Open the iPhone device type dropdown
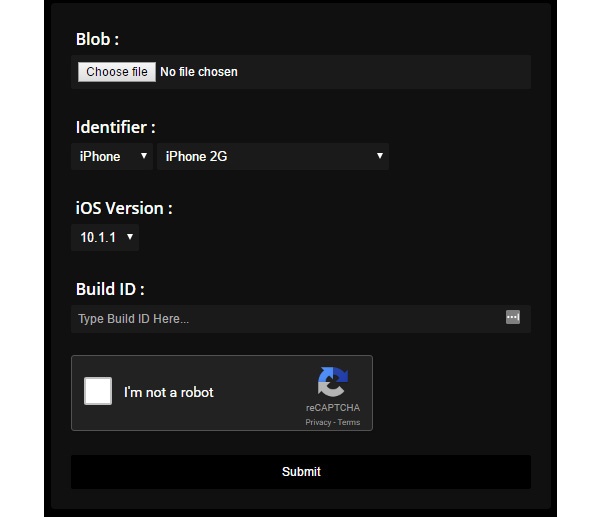This screenshot has width=600, height=517. coord(112,157)
